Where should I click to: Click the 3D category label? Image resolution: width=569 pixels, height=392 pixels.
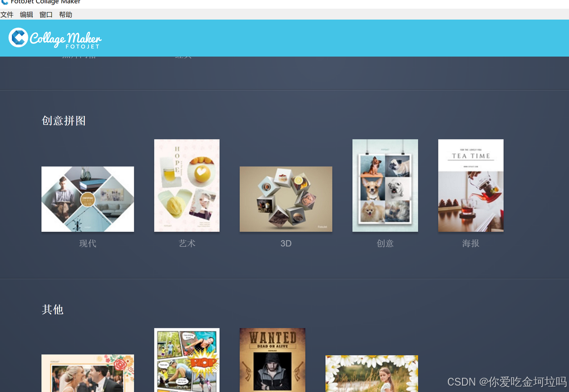tap(286, 244)
